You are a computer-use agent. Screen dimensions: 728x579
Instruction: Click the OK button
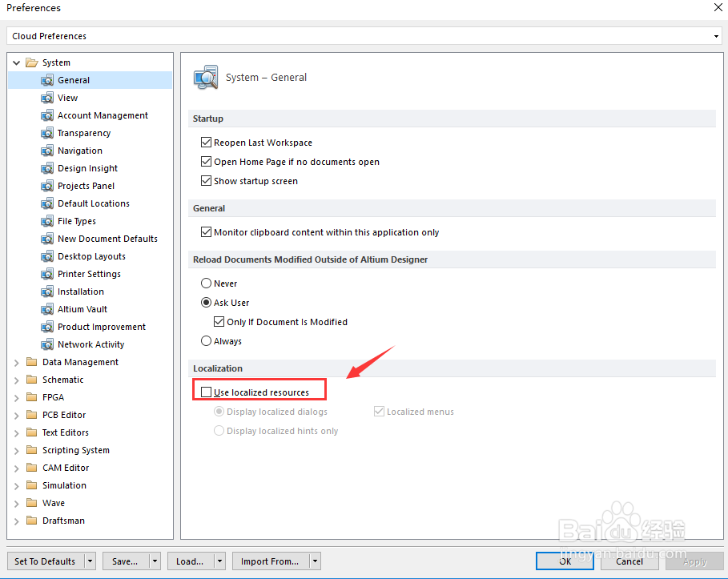point(565,561)
